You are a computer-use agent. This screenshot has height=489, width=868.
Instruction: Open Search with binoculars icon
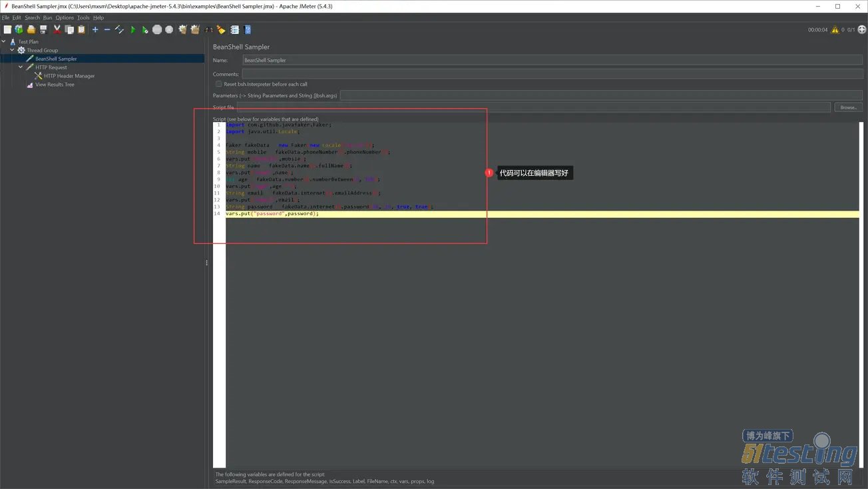click(x=209, y=29)
